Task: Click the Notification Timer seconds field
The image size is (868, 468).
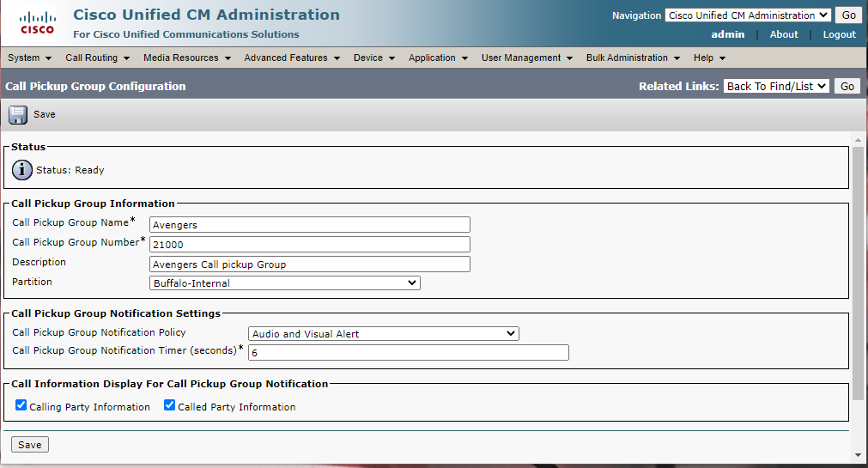Action: coord(409,352)
